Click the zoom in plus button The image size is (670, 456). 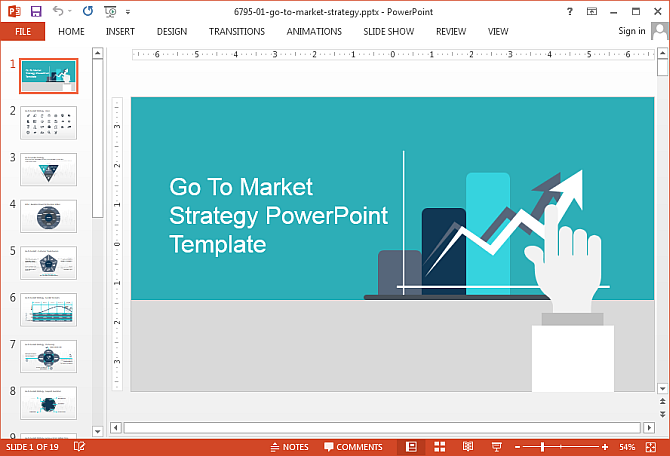point(605,447)
